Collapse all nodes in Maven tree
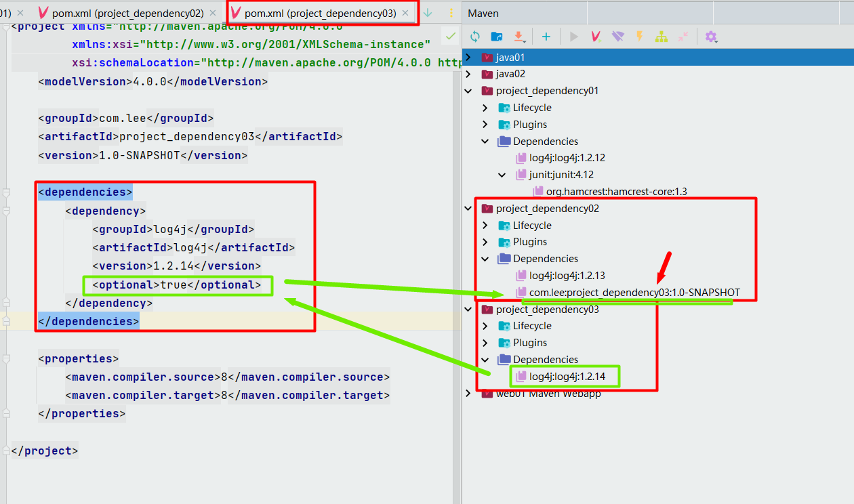This screenshot has width=854, height=504. coord(683,37)
